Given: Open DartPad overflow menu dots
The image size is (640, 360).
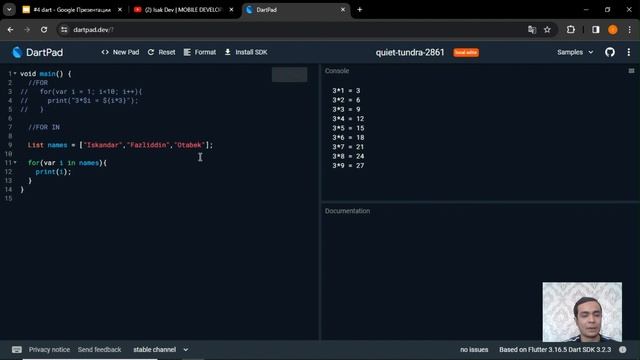Looking at the screenshot, I should pyautogui.click(x=629, y=52).
